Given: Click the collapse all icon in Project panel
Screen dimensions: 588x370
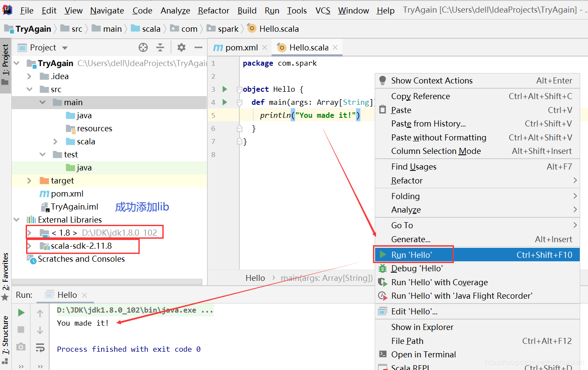Looking at the screenshot, I should point(161,47).
